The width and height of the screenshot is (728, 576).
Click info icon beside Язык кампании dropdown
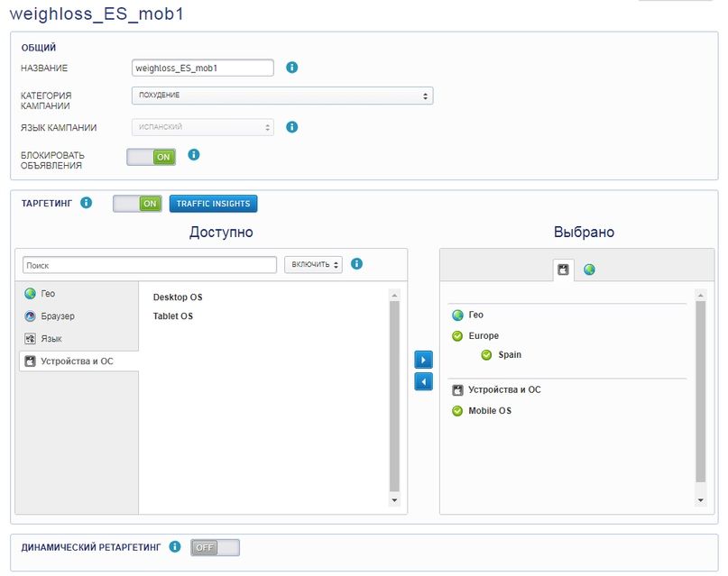(x=291, y=127)
